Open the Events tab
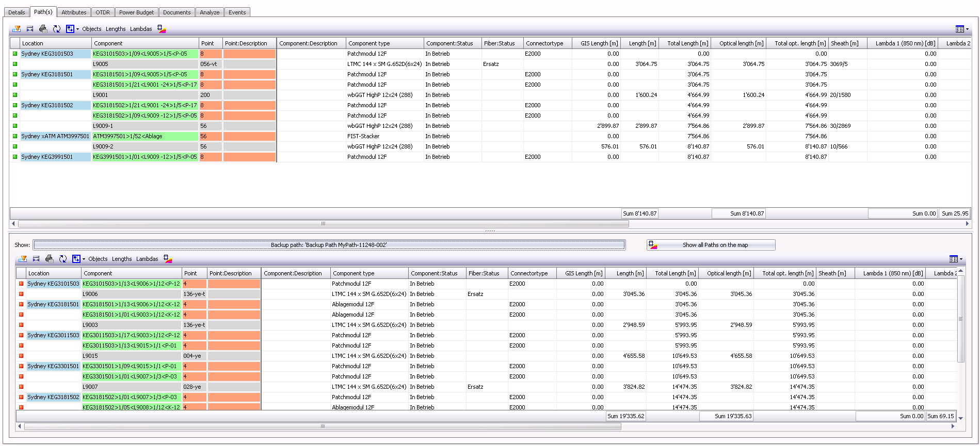Screen dimensions: 980x446 pos(237,12)
